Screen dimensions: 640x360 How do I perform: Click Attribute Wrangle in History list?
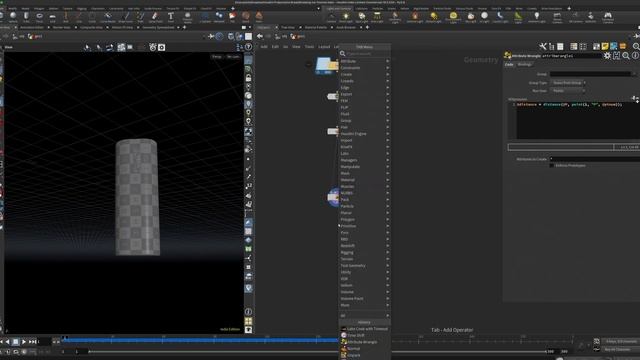(362, 342)
